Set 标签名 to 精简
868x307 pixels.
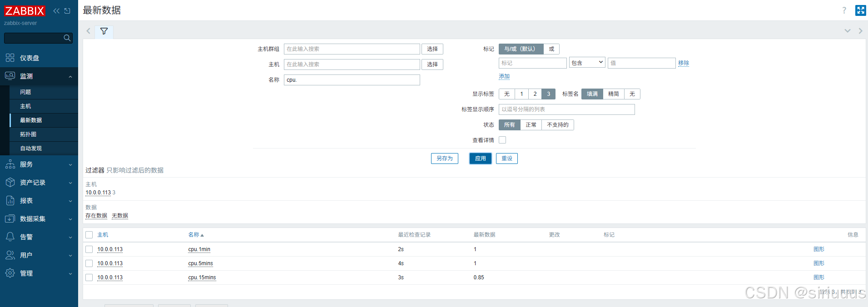(614, 94)
